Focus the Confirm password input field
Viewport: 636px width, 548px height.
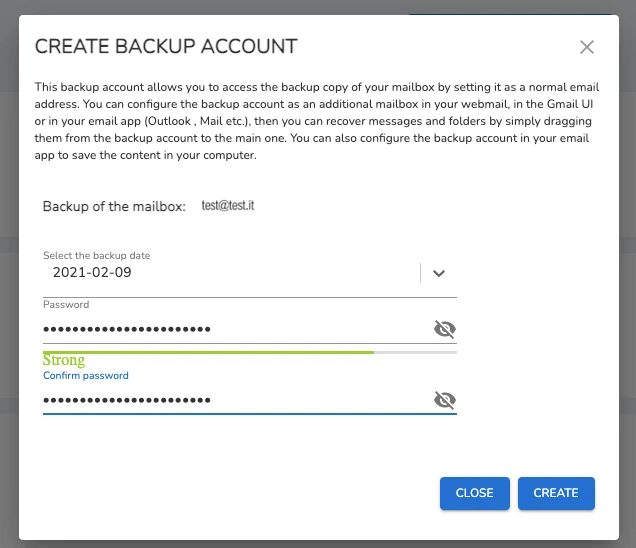click(x=230, y=400)
